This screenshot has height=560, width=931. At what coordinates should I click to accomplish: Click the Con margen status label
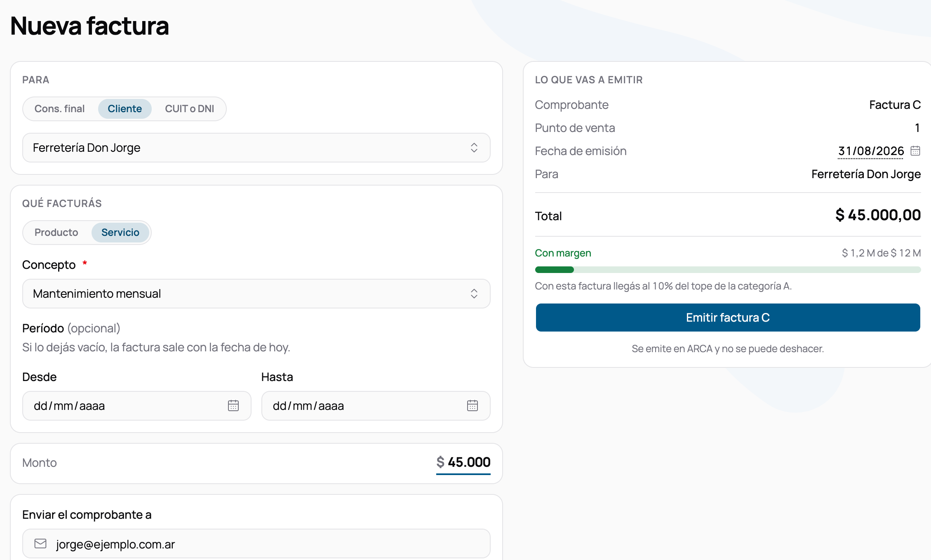[563, 253]
